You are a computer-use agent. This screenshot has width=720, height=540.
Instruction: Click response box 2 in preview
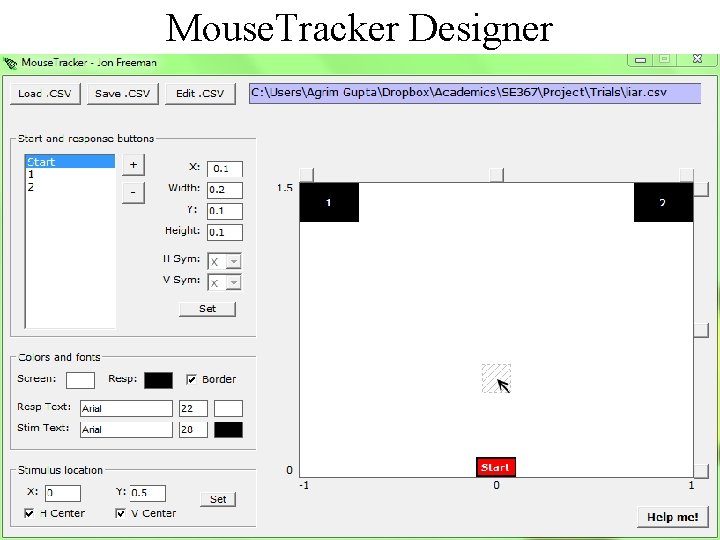coord(664,202)
